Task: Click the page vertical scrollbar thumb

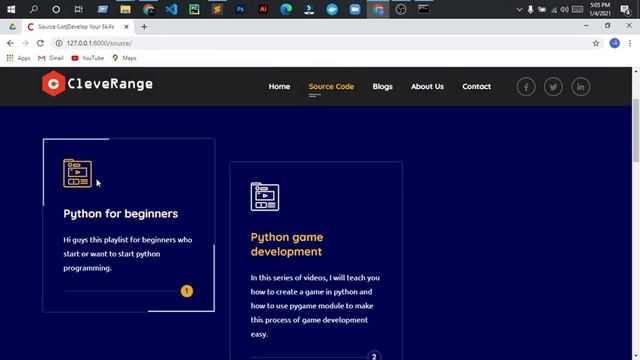Action: [x=636, y=131]
